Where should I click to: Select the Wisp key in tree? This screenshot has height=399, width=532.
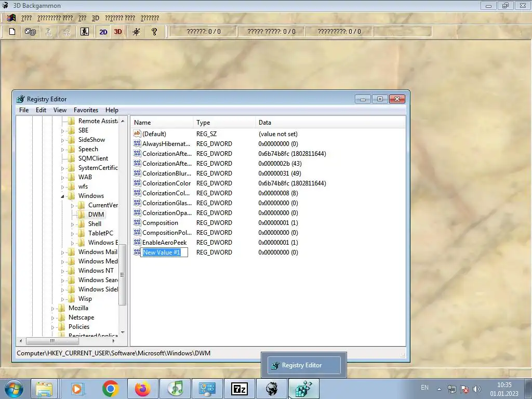pyautogui.click(x=85, y=299)
